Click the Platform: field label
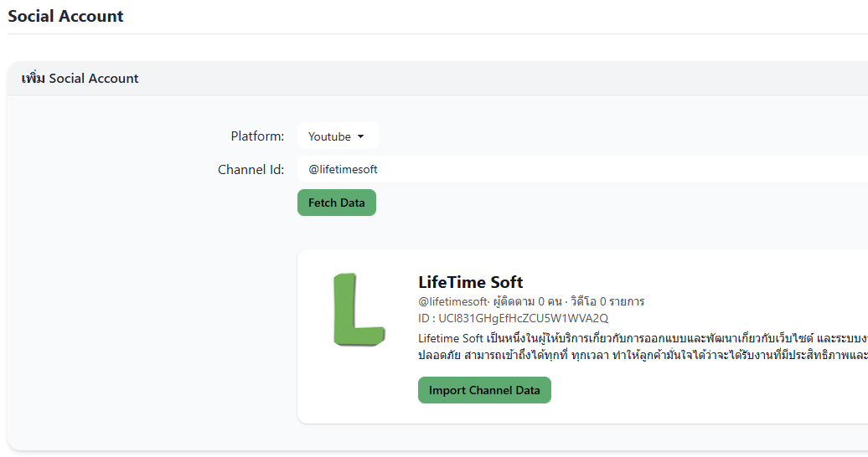This screenshot has height=457, width=868. point(257,136)
